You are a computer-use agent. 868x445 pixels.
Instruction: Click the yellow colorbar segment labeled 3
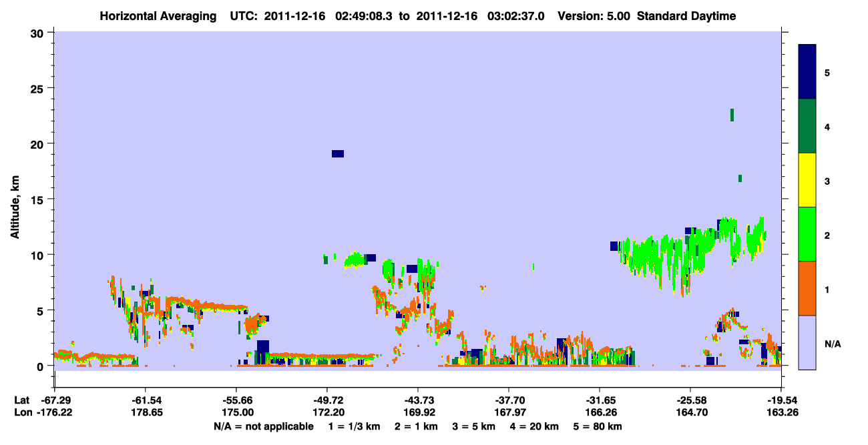(x=807, y=180)
